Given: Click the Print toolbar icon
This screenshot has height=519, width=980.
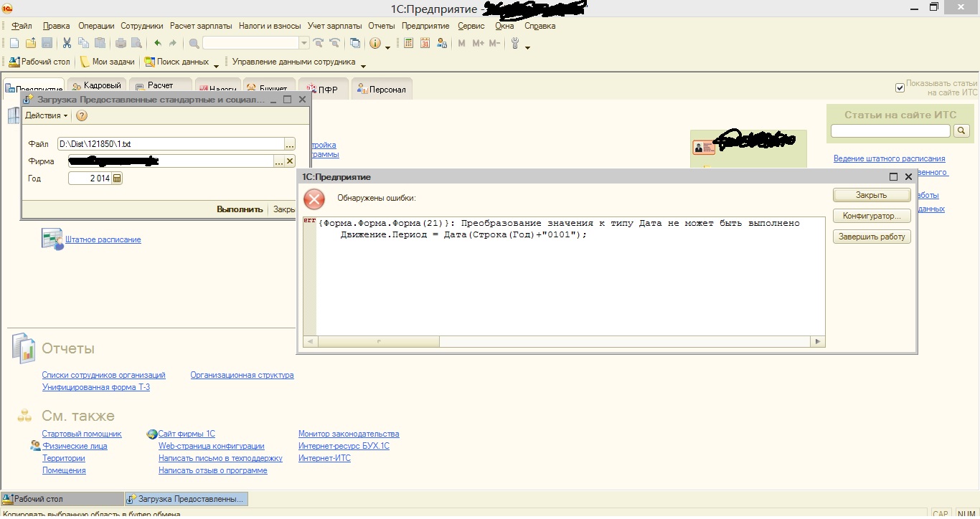Looking at the screenshot, I should (121, 44).
